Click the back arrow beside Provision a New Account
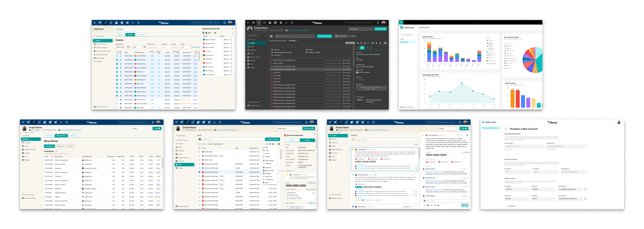The image size is (644, 229). click(x=506, y=129)
